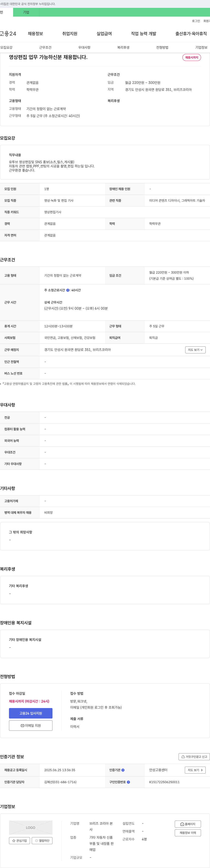Screen dimensions: 210x868
Task: Click the 안성고용센터 text
Action: pyautogui.click(x=158, y=770)
